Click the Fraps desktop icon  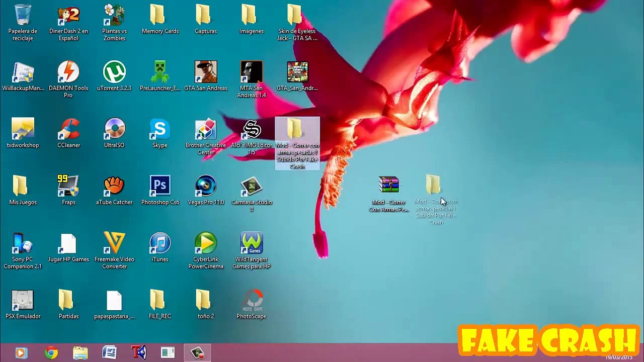point(68,191)
